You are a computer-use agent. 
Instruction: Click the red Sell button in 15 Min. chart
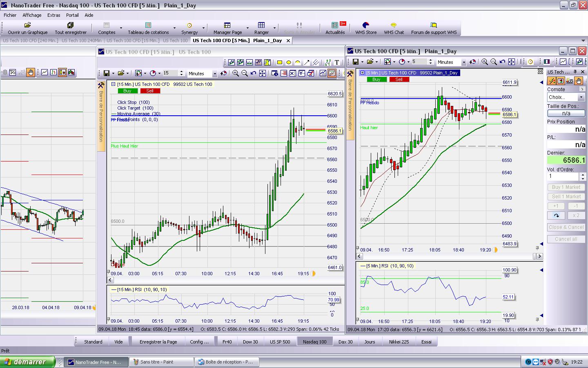(150, 91)
